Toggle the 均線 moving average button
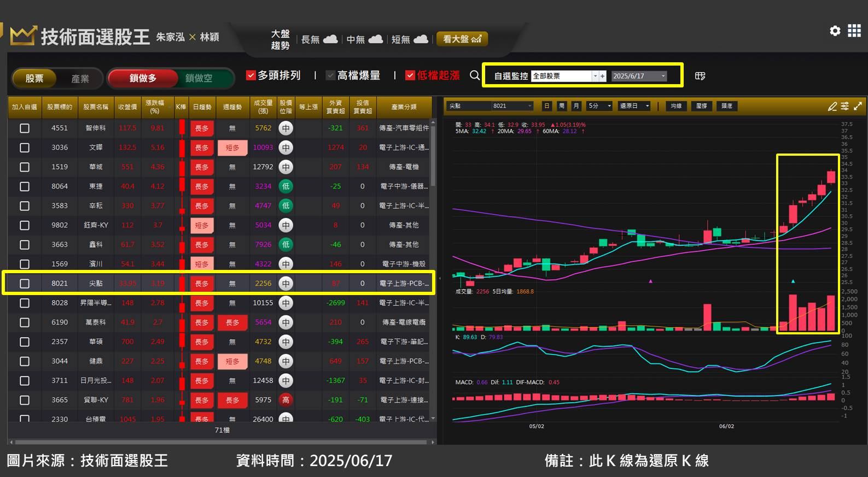Image resolution: width=868 pixels, height=477 pixels. [676, 106]
